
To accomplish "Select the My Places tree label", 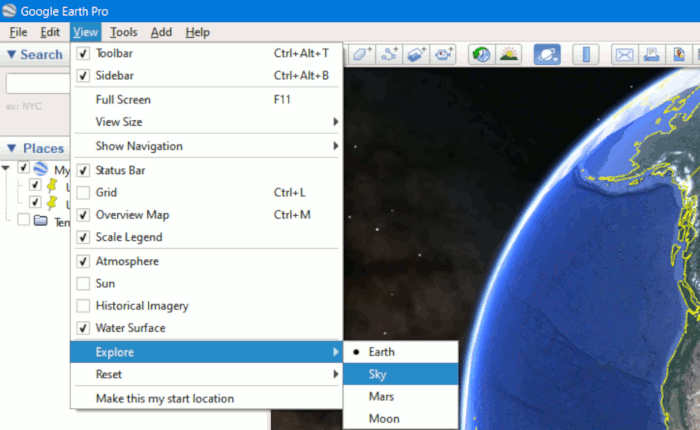I will [x=62, y=170].
